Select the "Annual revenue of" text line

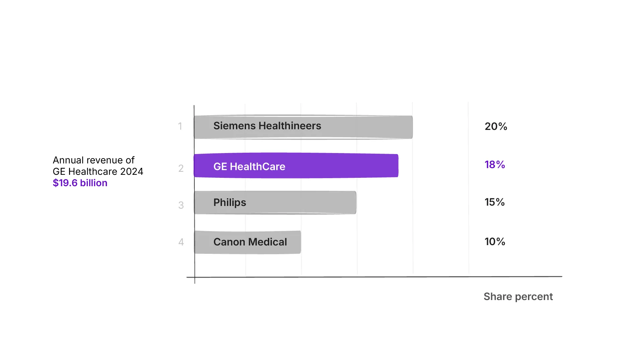pos(94,160)
